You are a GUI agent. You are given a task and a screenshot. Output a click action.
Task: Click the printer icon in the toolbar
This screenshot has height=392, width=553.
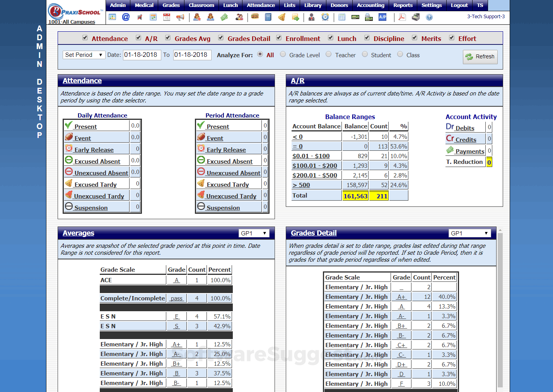pos(415,17)
